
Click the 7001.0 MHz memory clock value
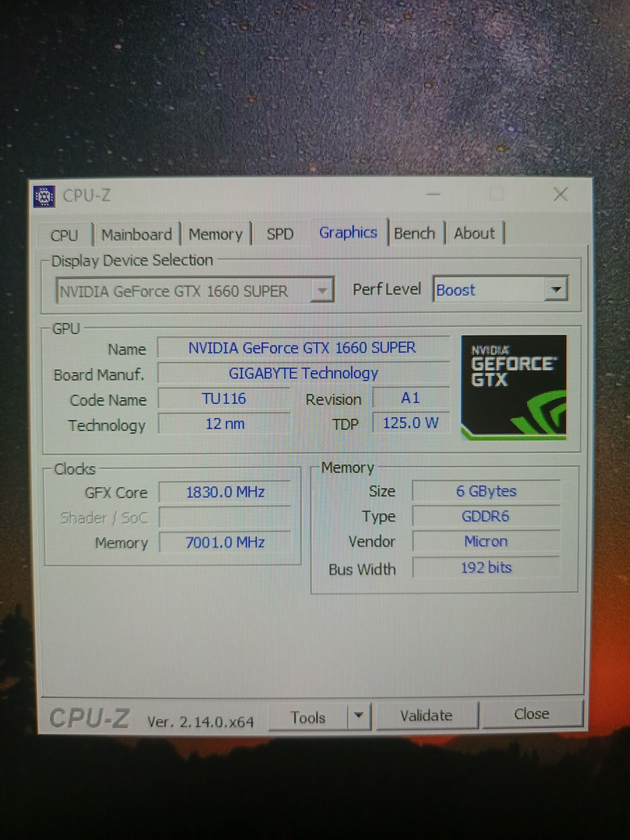(225, 542)
